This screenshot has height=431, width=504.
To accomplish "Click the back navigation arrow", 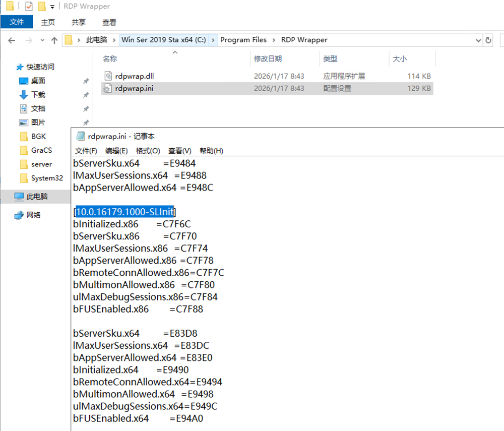I will pos(12,40).
